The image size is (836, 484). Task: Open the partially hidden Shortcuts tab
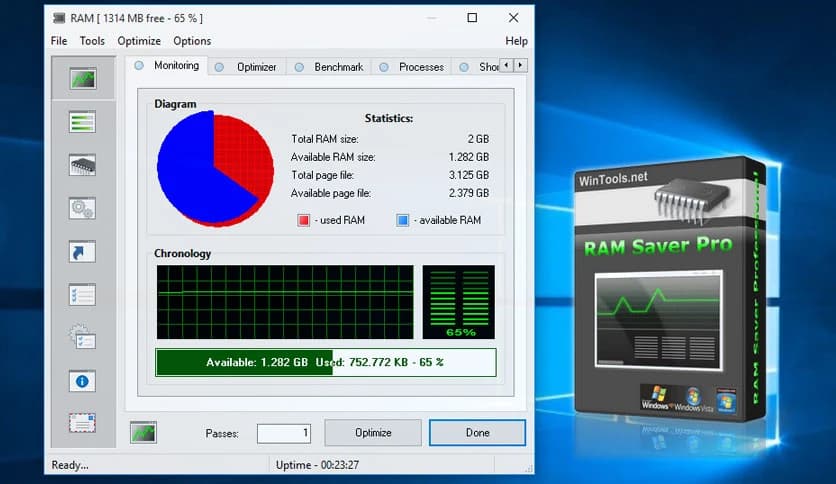(x=478, y=67)
